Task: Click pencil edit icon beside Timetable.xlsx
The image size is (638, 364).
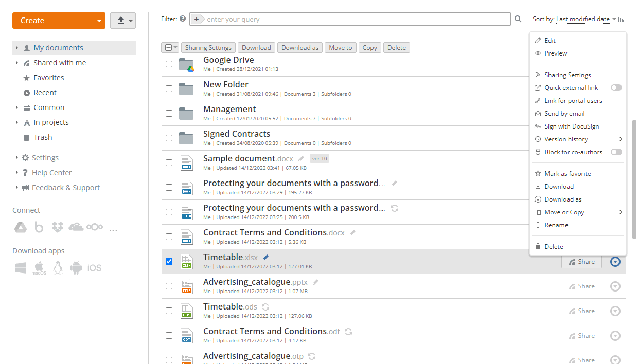Action: [x=265, y=257]
